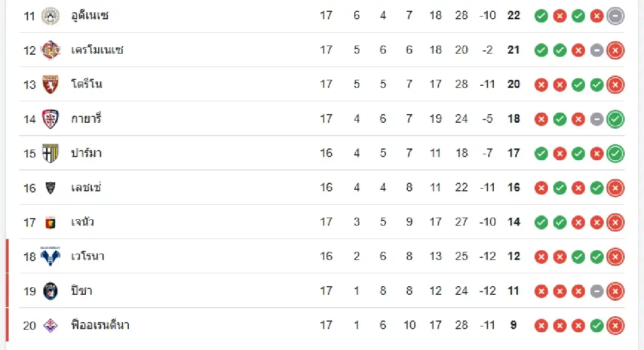Click the Cremonese club crest icon
This screenshot has width=644, height=350.
pos(50,50)
